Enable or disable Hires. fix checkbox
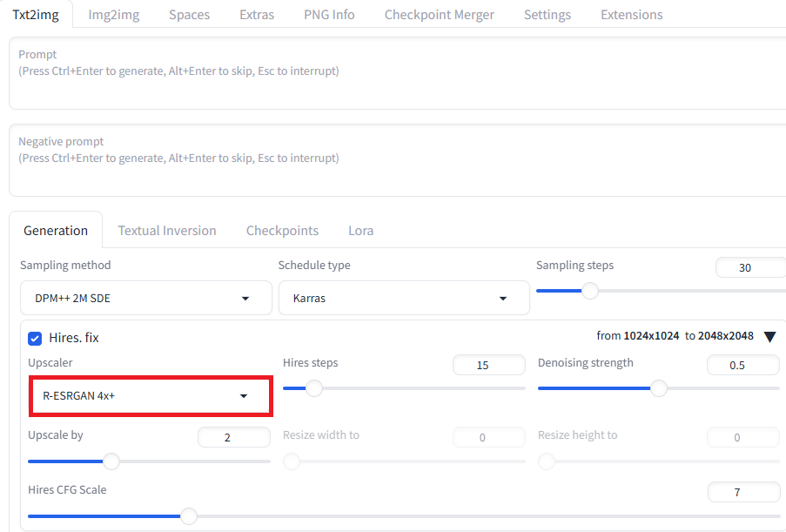Screen dimensions: 786x532 click(x=35, y=339)
